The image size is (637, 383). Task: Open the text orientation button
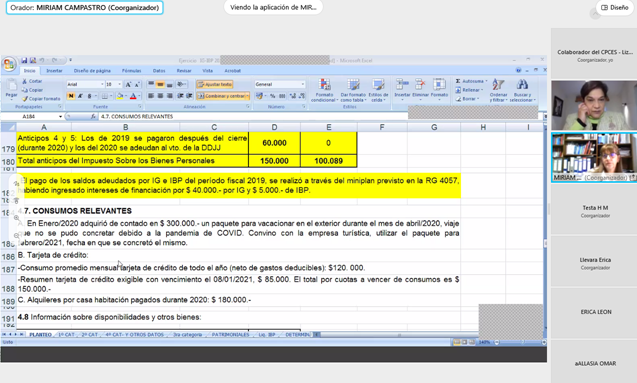coord(181,84)
